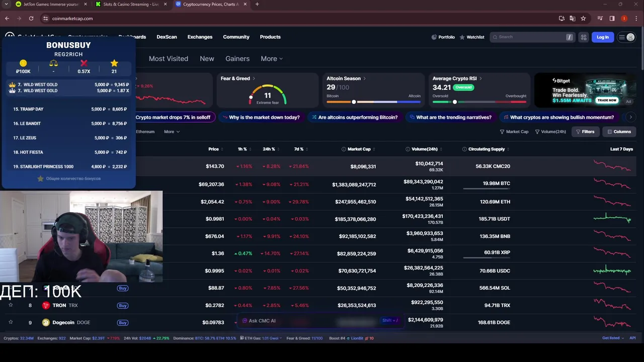Open the Filters button
Screen dimensions: 644x362
[585, 132]
